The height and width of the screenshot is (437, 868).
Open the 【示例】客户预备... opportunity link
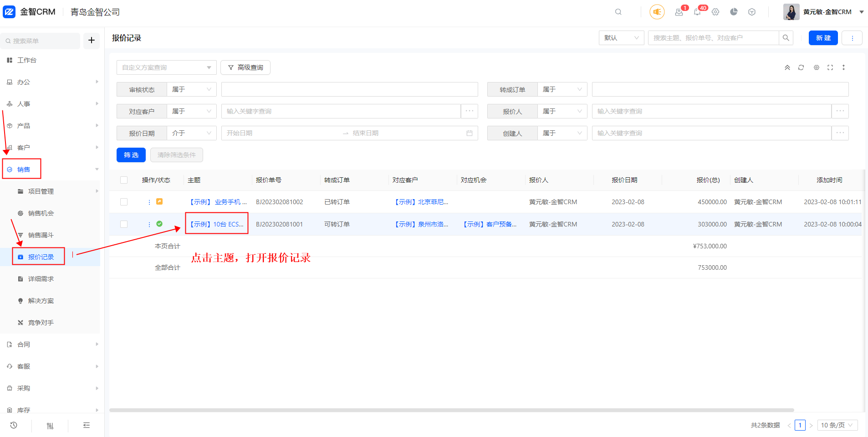(489, 224)
